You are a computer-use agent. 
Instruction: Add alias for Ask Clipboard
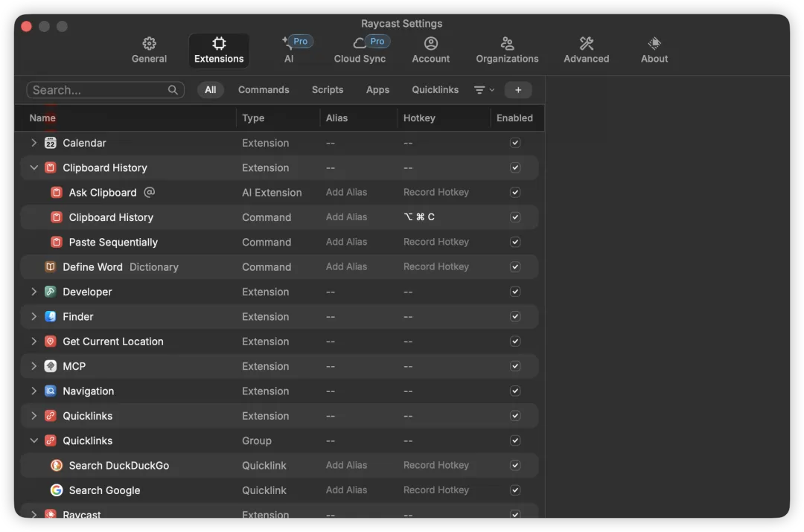(x=346, y=192)
